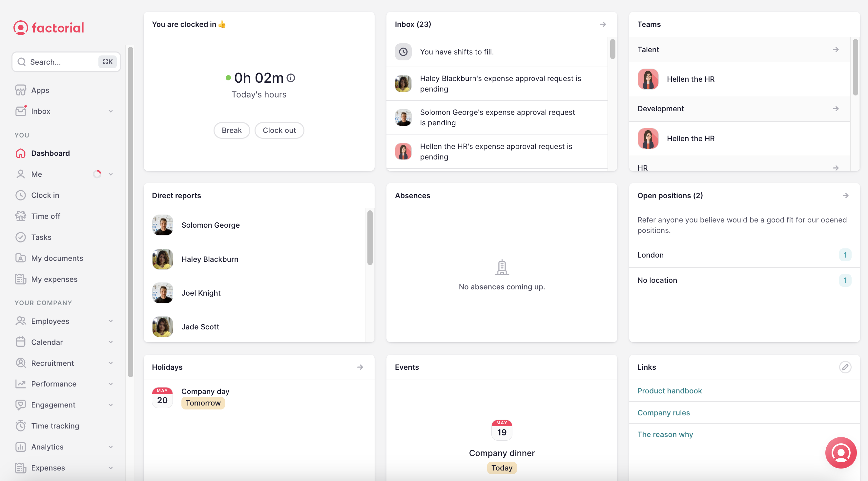Open Tasks panel
868x481 pixels.
(41, 237)
